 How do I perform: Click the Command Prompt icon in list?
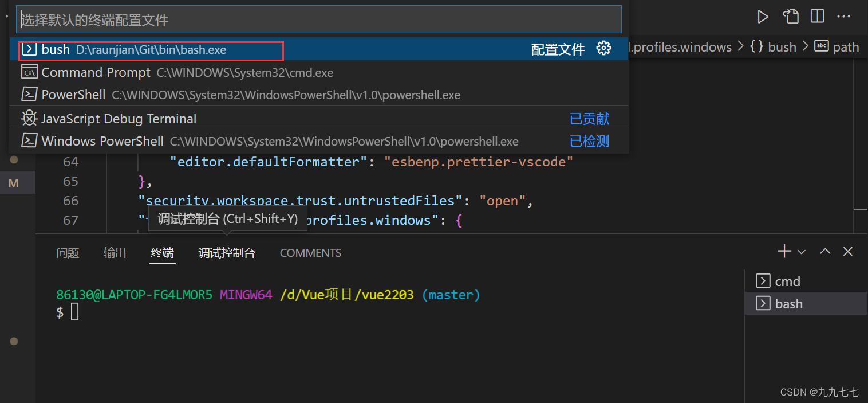point(29,72)
